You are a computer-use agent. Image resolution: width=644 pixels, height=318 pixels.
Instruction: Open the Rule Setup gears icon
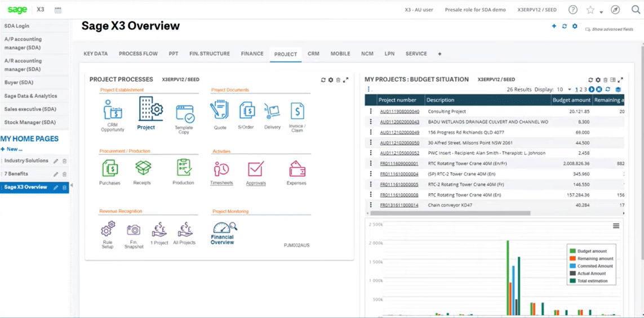[108, 229]
